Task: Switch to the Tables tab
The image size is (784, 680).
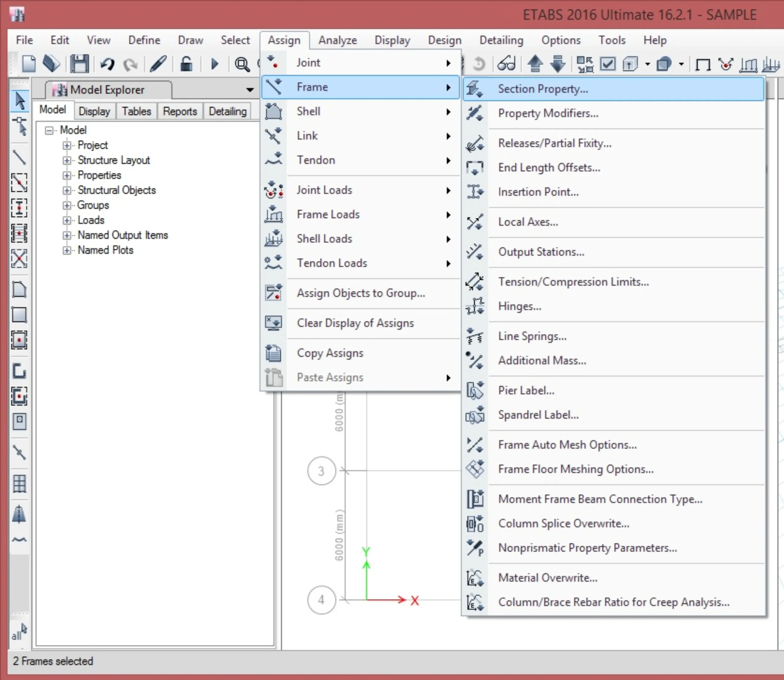Action: pos(136,111)
